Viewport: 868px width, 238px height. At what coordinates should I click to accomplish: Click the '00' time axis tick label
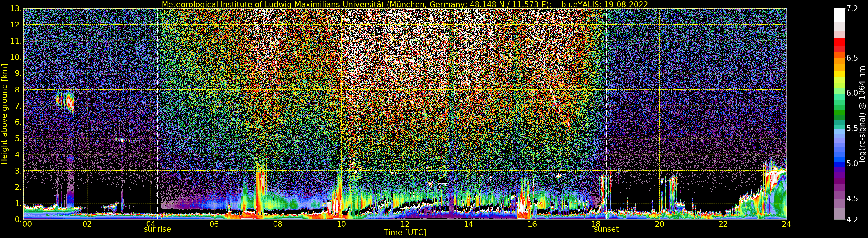27,224
